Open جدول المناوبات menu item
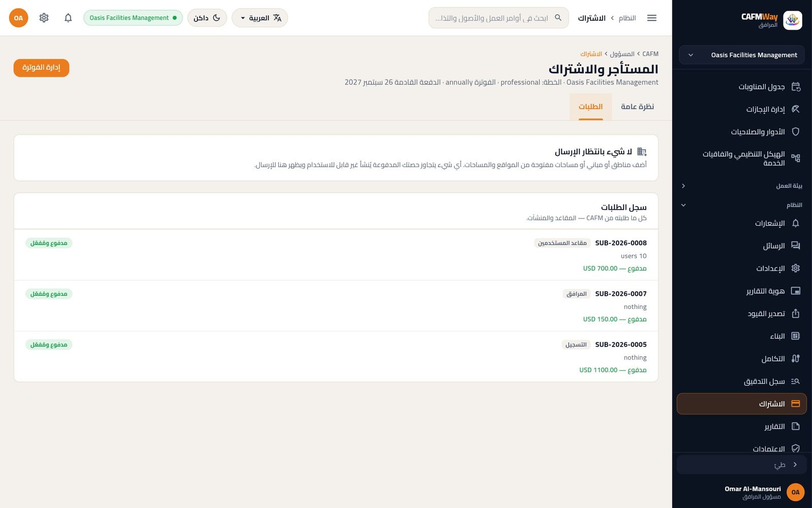This screenshot has width=812, height=508. coord(741,87)
